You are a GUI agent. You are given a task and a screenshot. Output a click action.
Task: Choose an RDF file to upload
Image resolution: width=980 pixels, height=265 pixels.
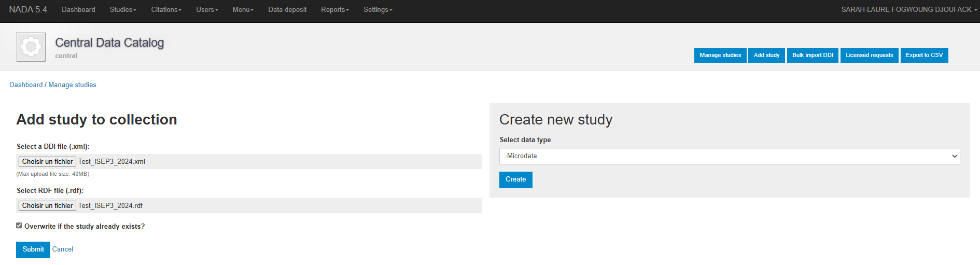[48, 206]
